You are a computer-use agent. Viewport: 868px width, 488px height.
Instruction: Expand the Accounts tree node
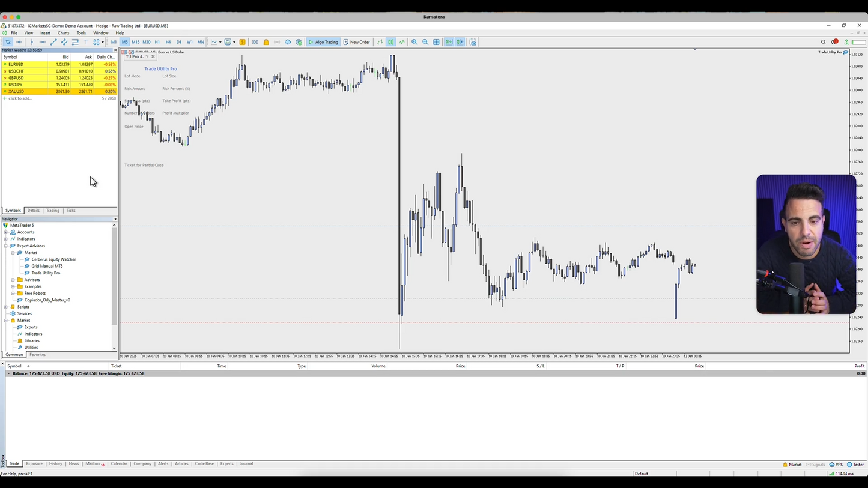[x=6, y=232]
